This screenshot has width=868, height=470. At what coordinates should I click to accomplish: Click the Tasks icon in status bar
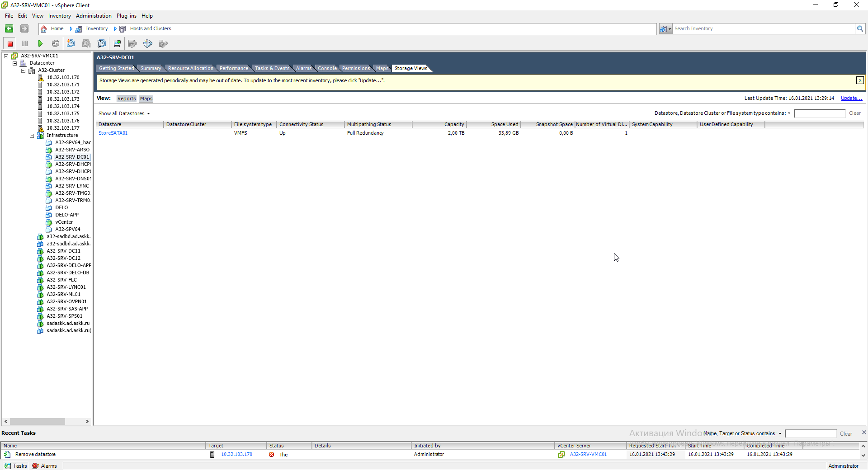tap(7, 466)
